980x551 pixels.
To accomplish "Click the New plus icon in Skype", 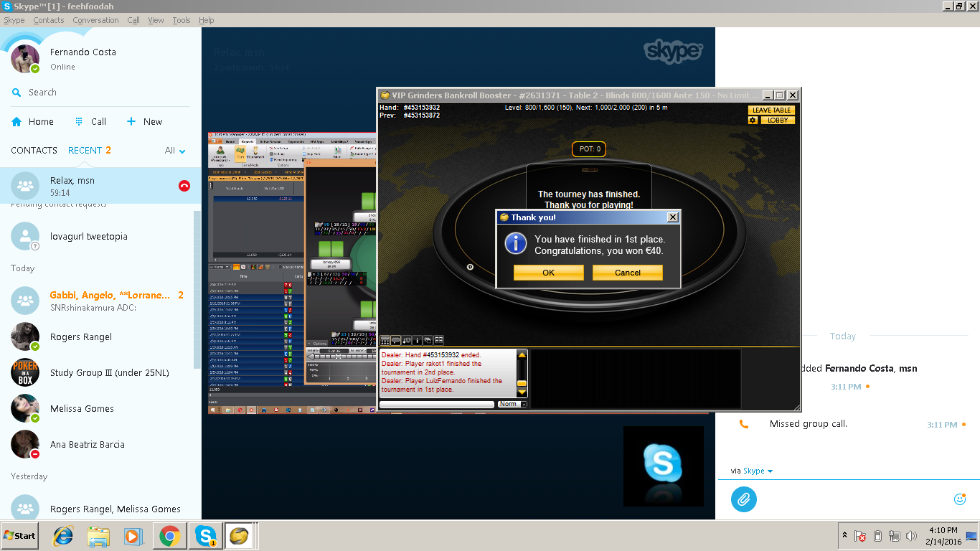I will (131, 122).
